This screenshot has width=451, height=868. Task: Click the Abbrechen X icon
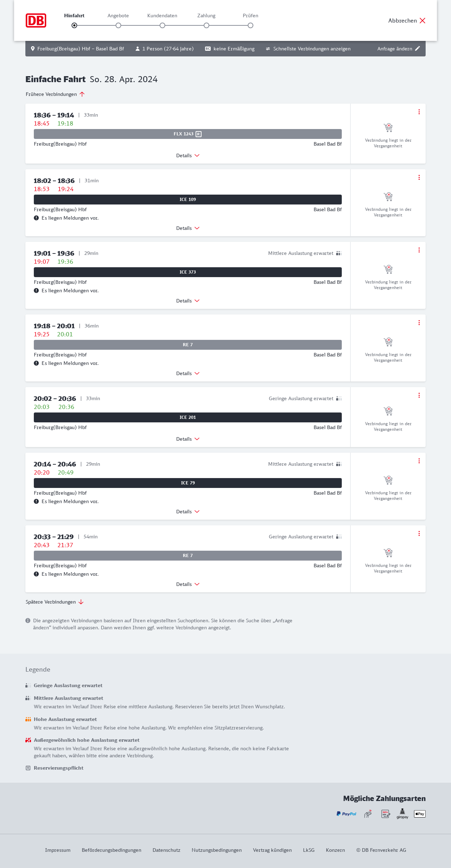point(422,20)
